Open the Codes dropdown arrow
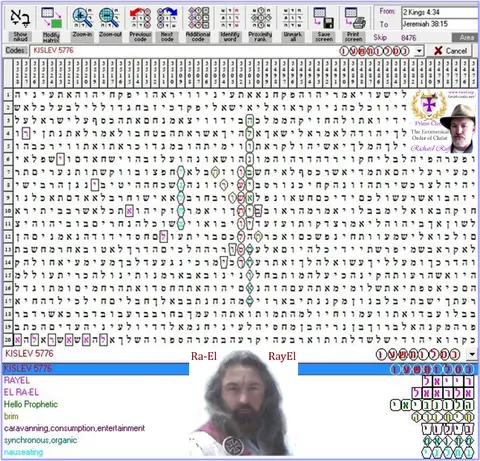The height and width of the screenshot is (461, 480). coord(419,51)
